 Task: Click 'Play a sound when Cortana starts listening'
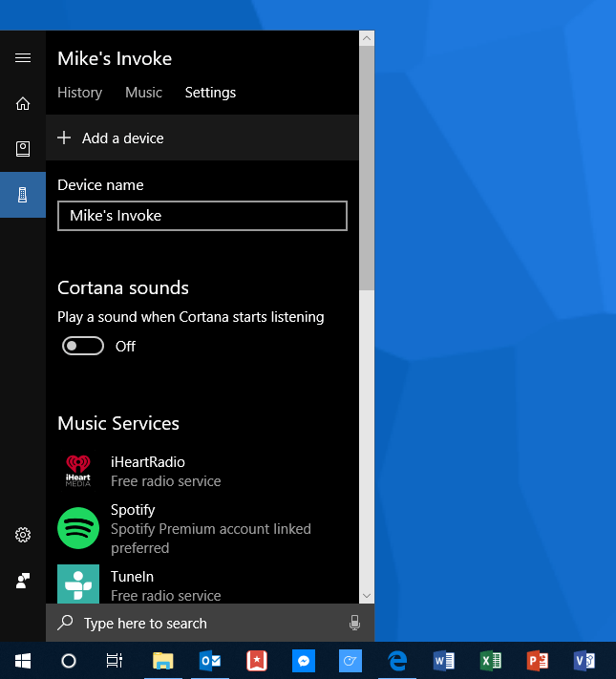[x=191, y=317]
